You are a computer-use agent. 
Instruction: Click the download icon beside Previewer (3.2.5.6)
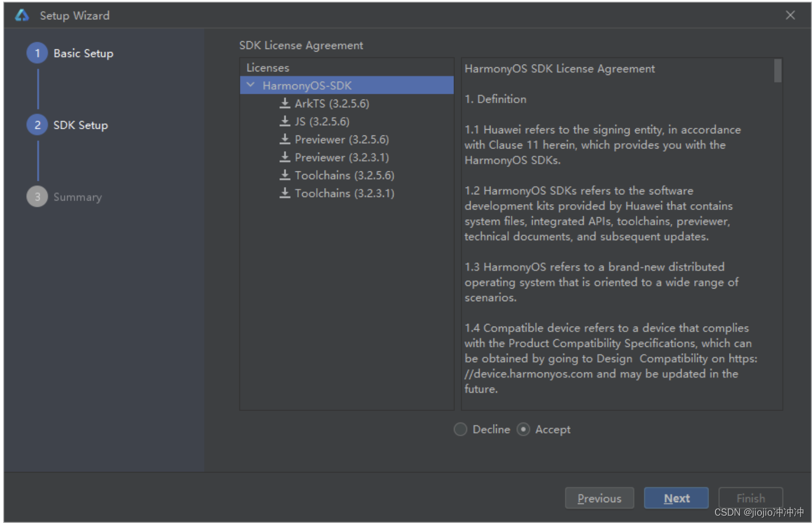tap(285, 139)
